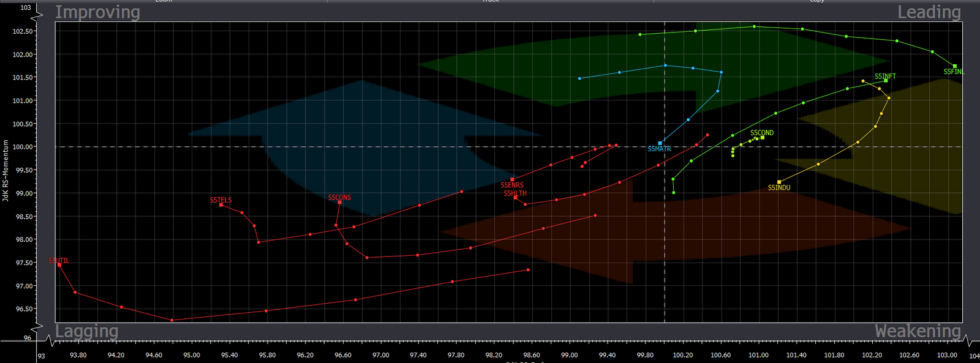Click the 104 end value on the horizontal axis
Image resolution: width=980 pixels, height=363 pixels.
[974, 356]
